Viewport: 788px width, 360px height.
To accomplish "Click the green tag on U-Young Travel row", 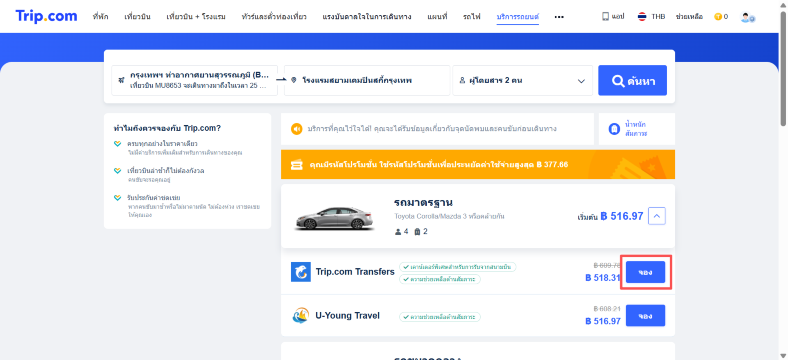I will tap(440, 317).
